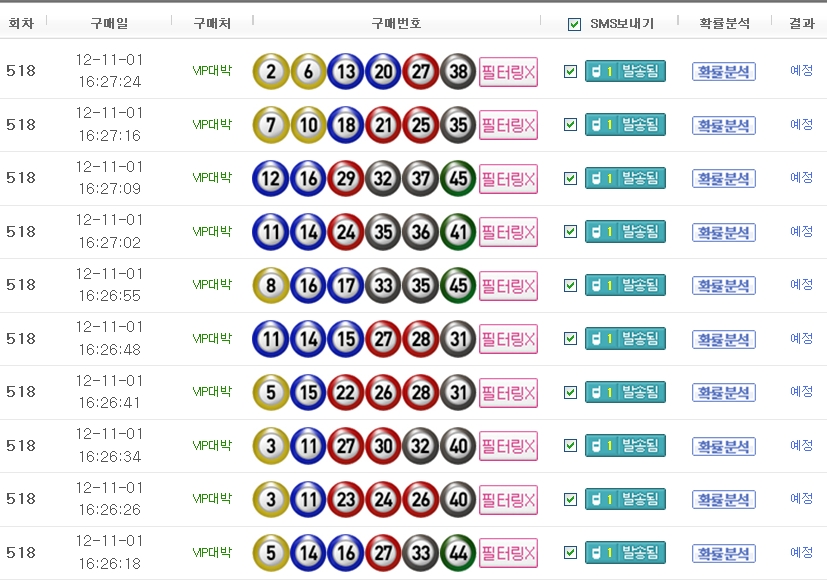The height and width of the screenshot is (584, 827).
Task: Uncheck SMS checkbox for the 16:26:26 purchase
Action: click(571, 499)
